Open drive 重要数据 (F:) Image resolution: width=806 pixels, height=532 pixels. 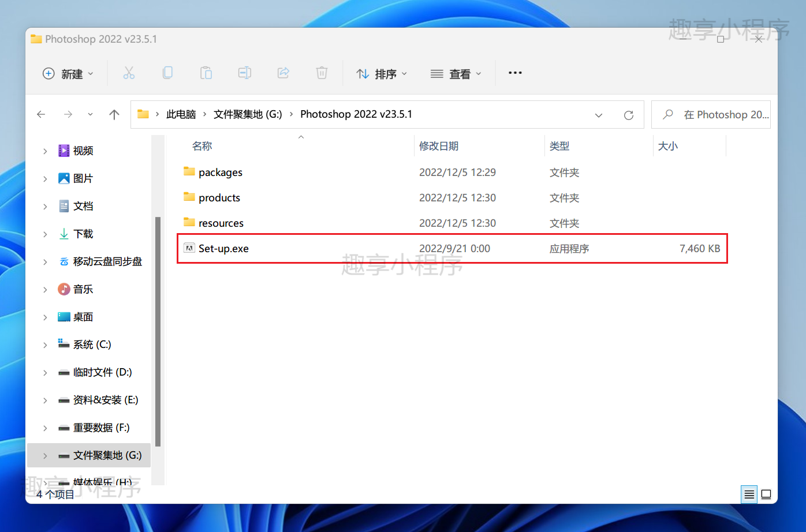pos(101,428)
